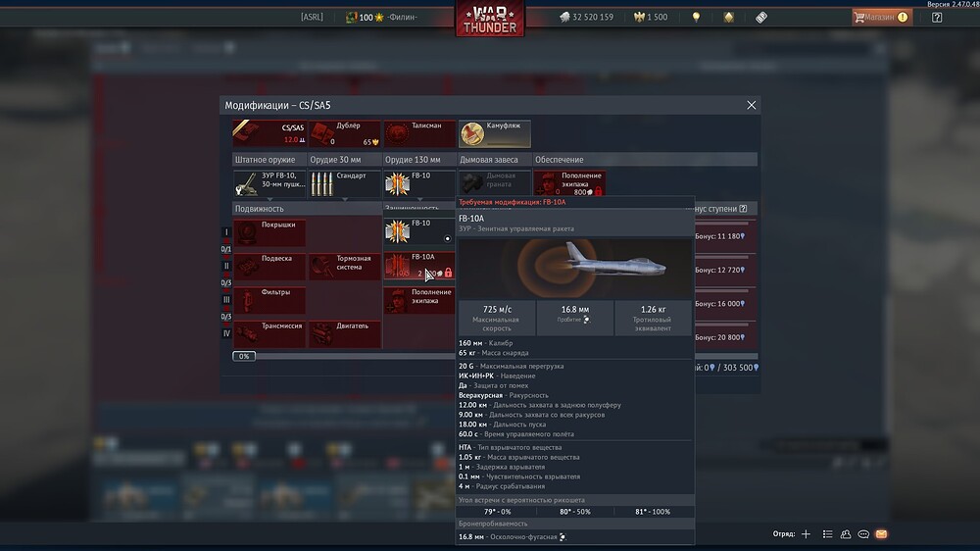
Task: Click the War Thunder logo
Action: (490, 18)
